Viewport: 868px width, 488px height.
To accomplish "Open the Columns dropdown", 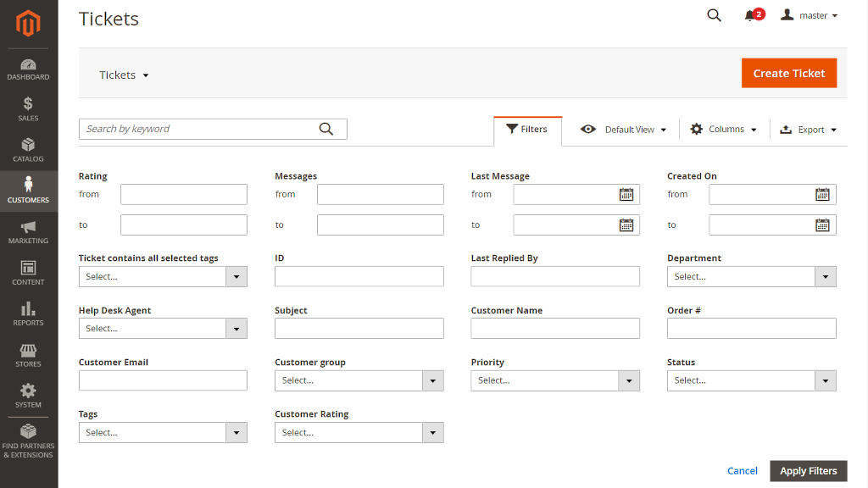I will coord(724,129).
